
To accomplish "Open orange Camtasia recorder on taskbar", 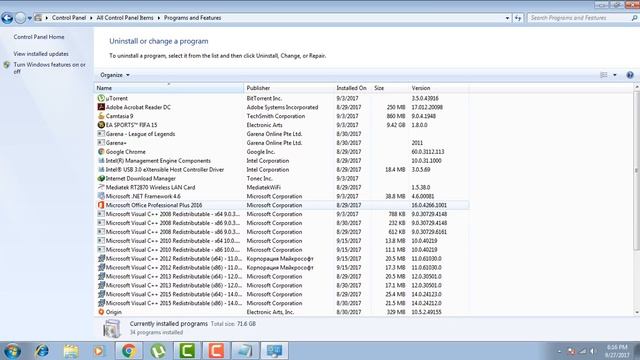I will click(x=216, y=351).
